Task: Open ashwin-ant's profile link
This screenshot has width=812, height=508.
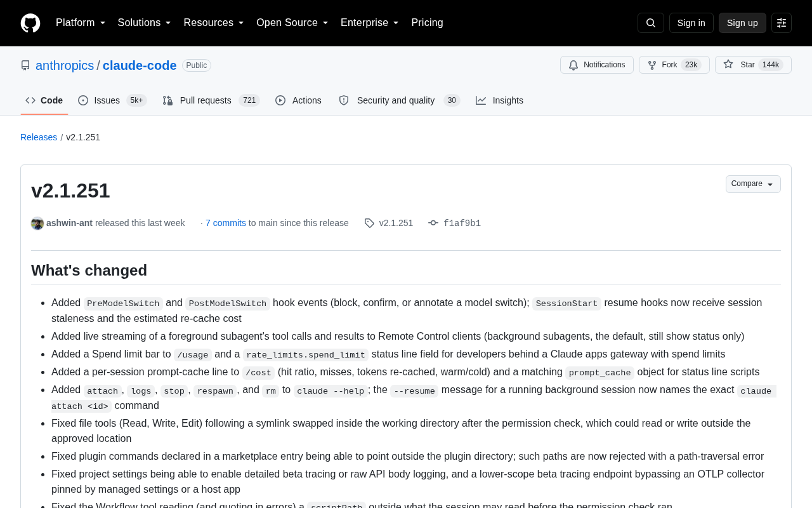Action: [x=69, y=223]
